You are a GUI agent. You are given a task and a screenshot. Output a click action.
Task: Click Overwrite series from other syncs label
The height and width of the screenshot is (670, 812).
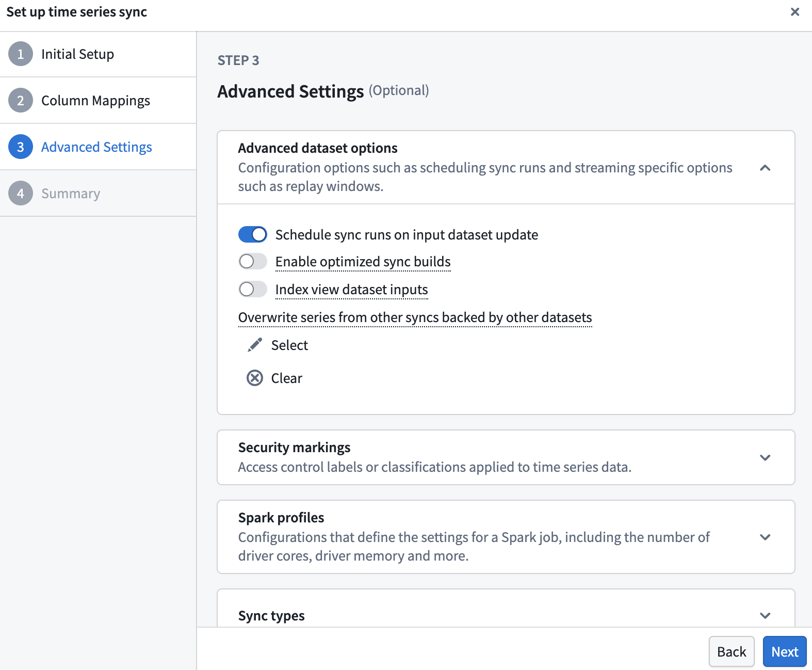[415, 317]
